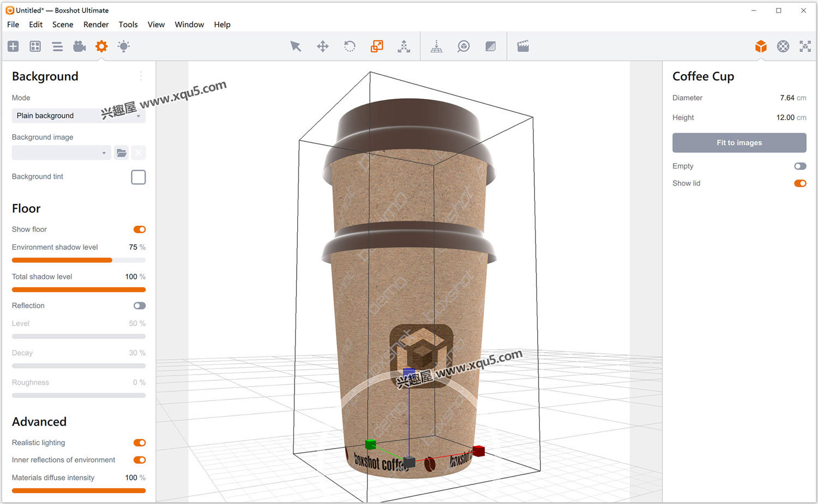Click the Height value 12.00
This screenshot has width=818, height=504.
click(x=785, y=118)
